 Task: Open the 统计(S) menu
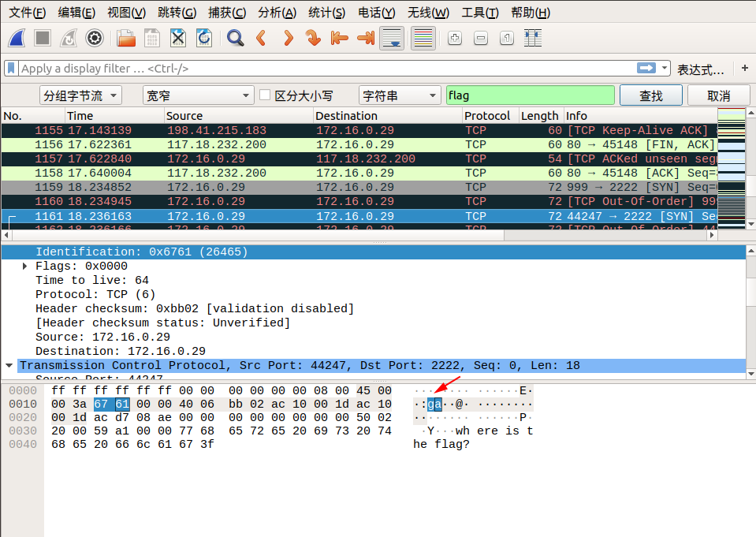click(326, 13)
